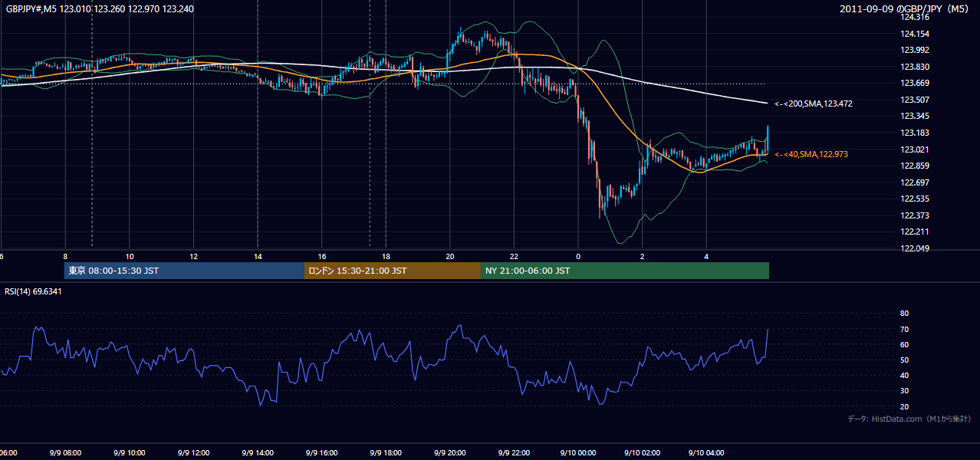
Task: Click hour tick 18 under the price chart
Action: click(386, 256)
